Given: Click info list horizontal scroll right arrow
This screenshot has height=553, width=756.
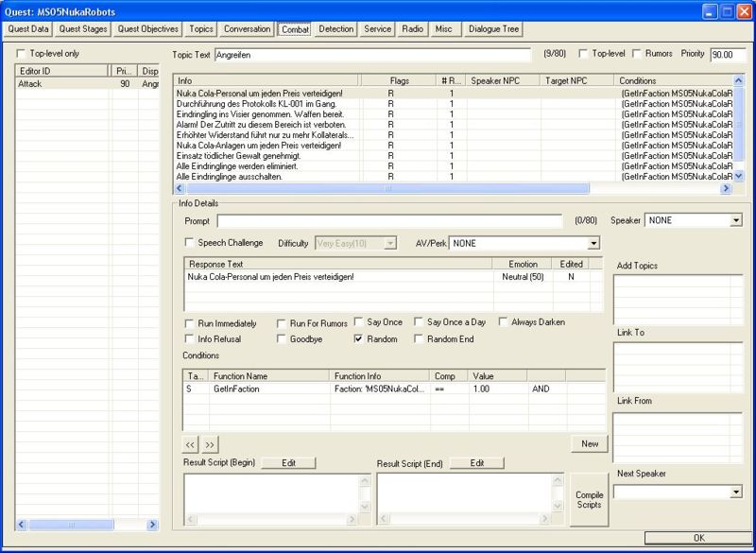Looking at the screenshot, I should pyautogui.click(x=726, y=188).
